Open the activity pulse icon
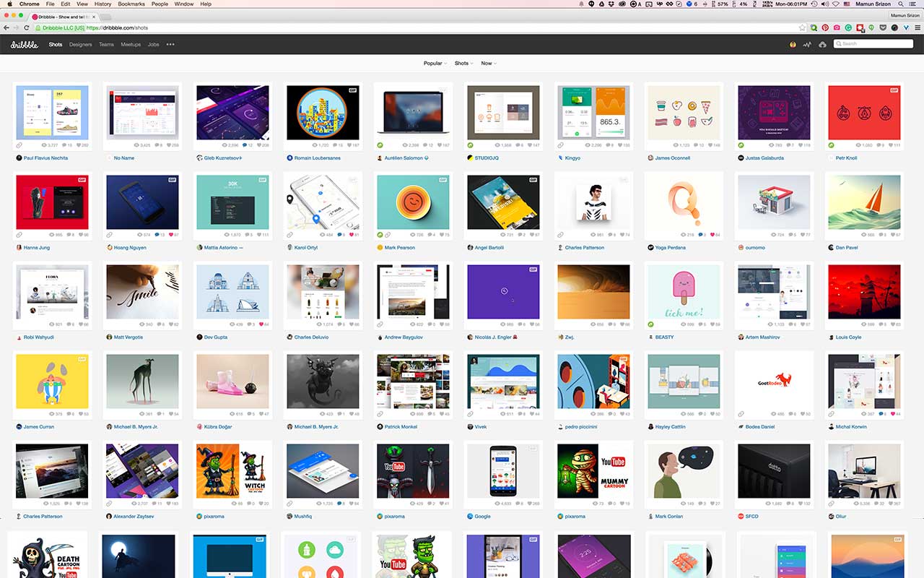924x578 pixels. [808, 45]
